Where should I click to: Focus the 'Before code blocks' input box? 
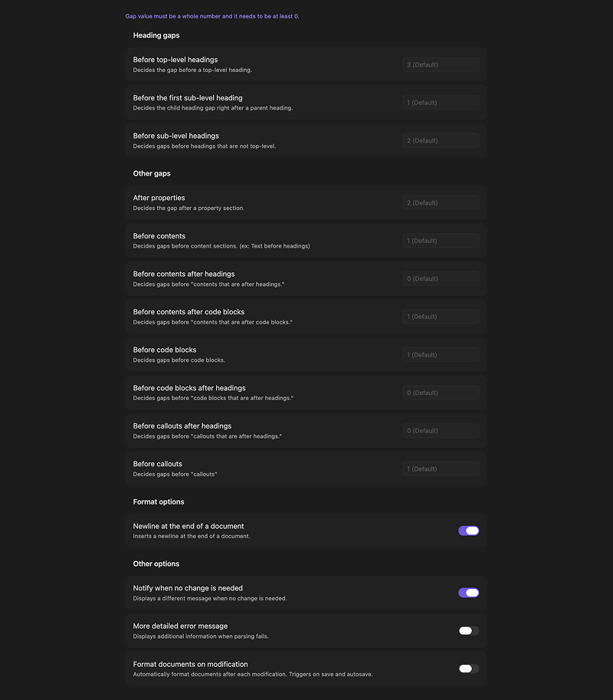(441, 354)
